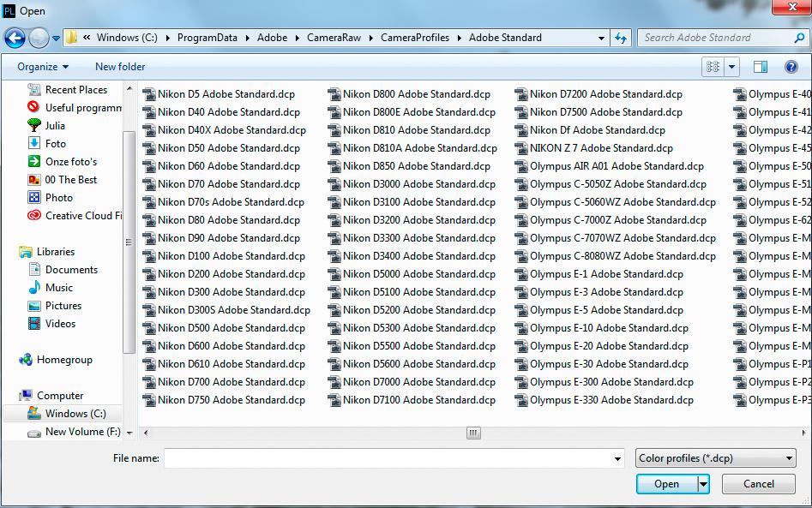Image resolution: width=812 pixels, height=508 pixels.
Task: Click the search magnifier icon
Action: (x=799, y=38)
